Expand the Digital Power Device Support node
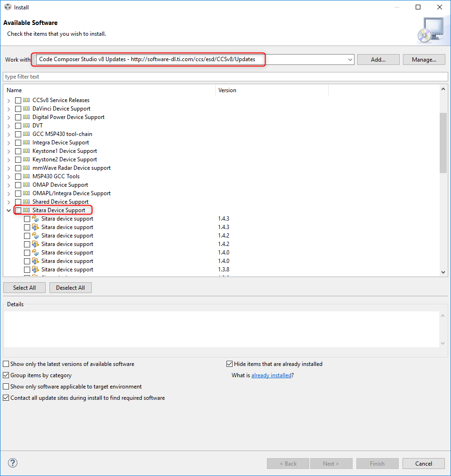Viewport: 451px width, 476px height. pyautogui.click(x=9, y=118)
